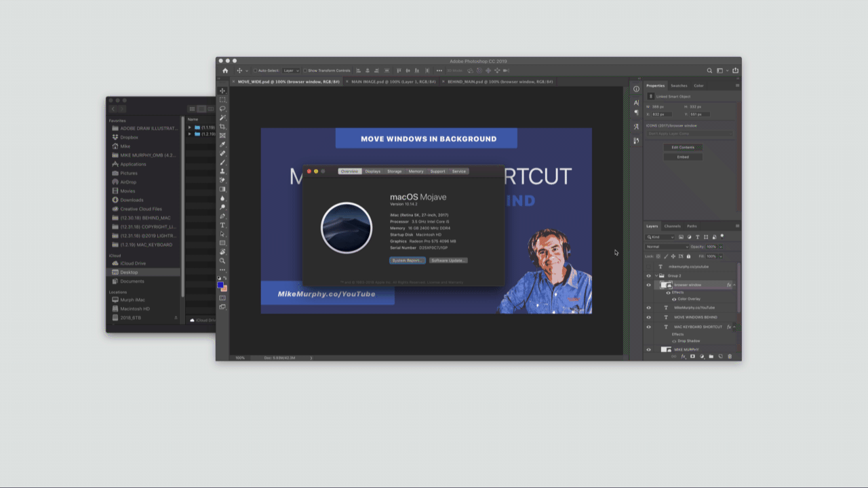Click the background color swatch
The image size is (868, 488).
224,289
